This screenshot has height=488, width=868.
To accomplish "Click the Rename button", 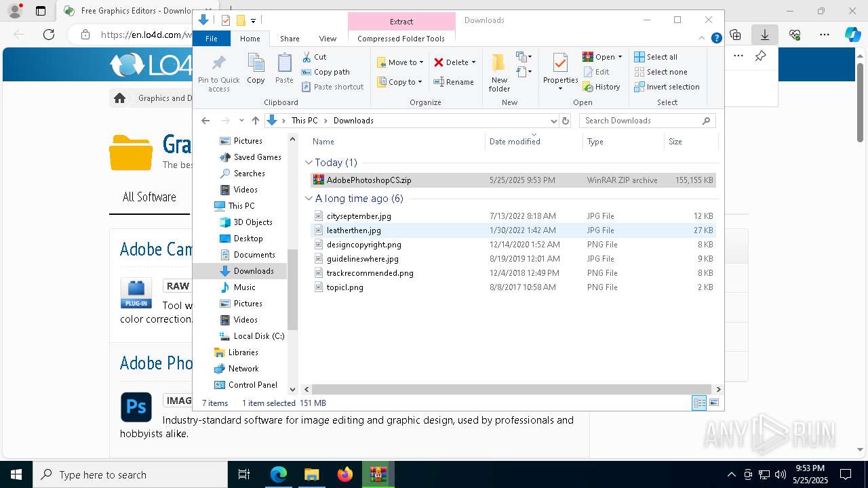I will (x=454, y=82).
